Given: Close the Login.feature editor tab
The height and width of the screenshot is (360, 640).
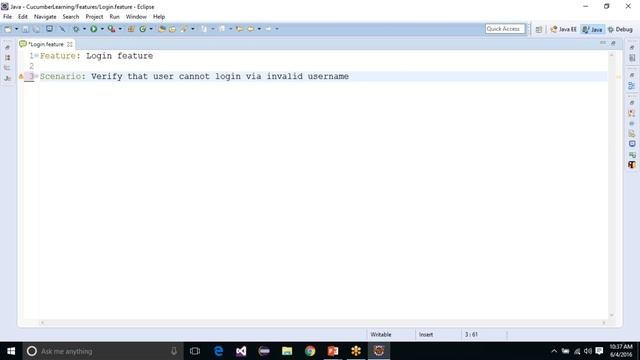Looking at the screenshot, I should pyautogui.click(x=70, y=44).
